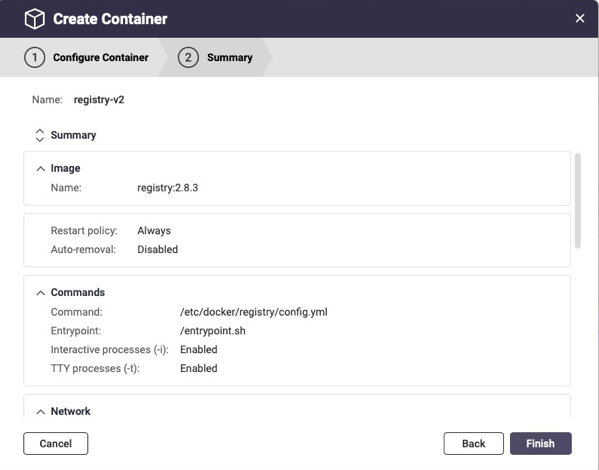This screenshot has height=470, width=599.
Task: Click the /etc/docker/registry/config.yml command value
Action: [x=254, y=312]
